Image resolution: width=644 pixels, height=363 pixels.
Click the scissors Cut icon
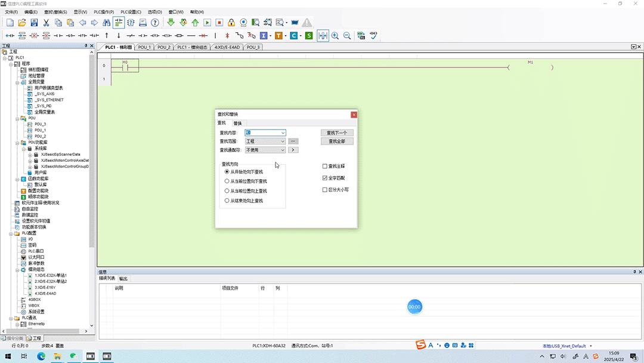coord(46,23)
